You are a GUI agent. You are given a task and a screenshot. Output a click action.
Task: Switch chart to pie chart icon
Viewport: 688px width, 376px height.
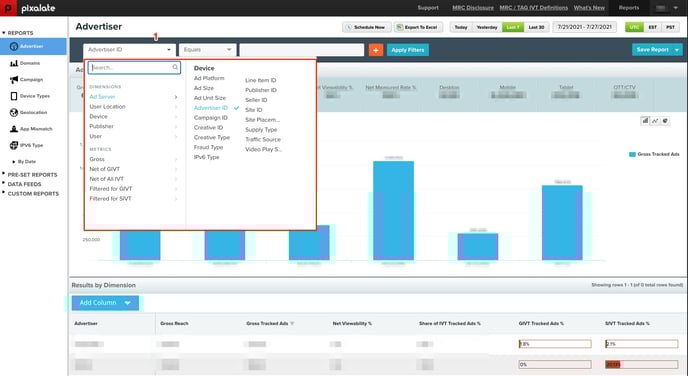tap(665, 121)
